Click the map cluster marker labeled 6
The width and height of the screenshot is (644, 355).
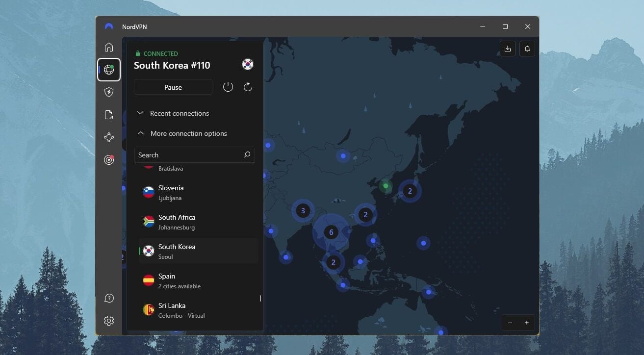click(x=331, y=232)
